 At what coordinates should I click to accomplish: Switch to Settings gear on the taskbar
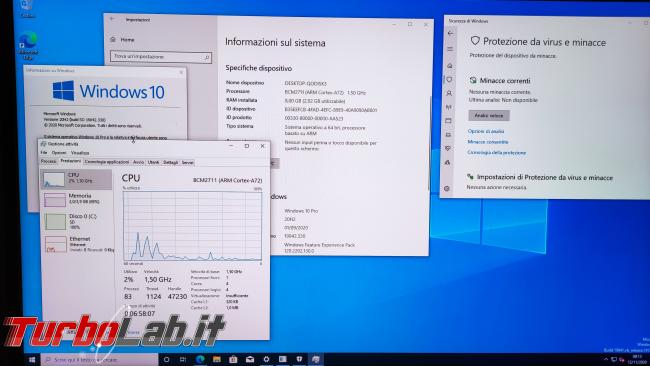(266, 359)
